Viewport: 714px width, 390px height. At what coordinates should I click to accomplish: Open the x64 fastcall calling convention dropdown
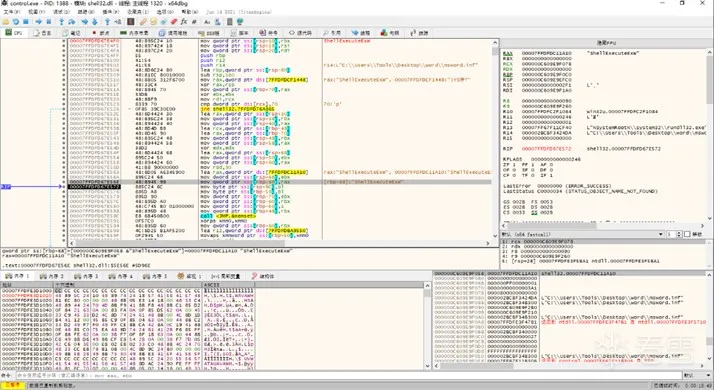coord(582,234)
